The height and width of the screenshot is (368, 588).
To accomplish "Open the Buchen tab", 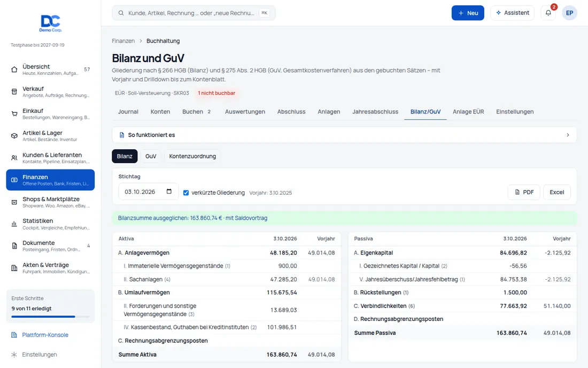I will point(197,112).
